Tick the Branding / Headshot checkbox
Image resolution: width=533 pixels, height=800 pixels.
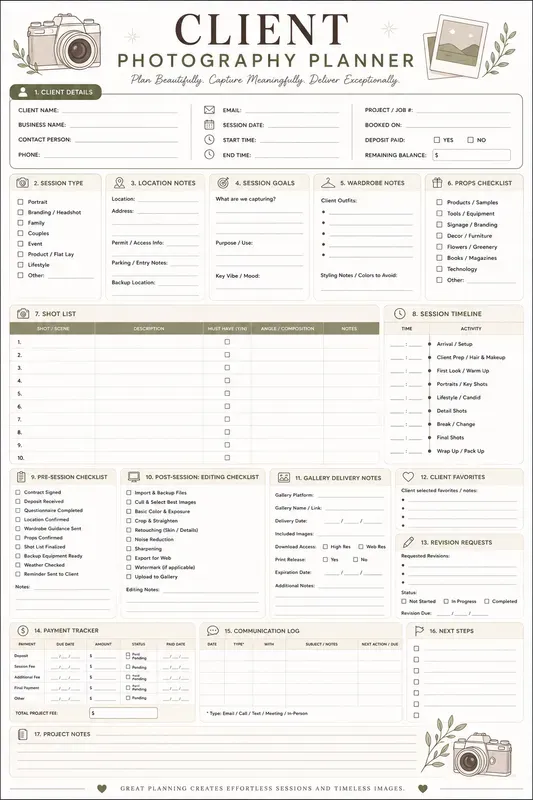(x=20, y=212)
